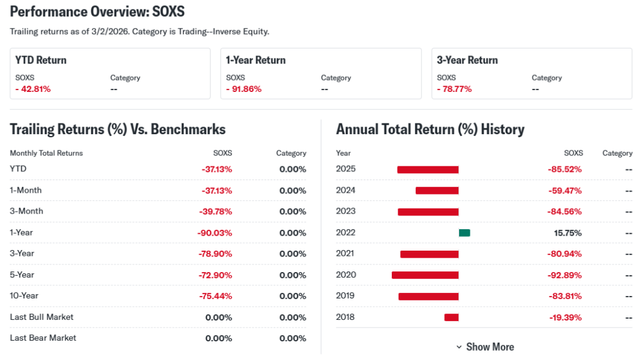Click the Monthly Total Returns column header

[x=47, y=153]
